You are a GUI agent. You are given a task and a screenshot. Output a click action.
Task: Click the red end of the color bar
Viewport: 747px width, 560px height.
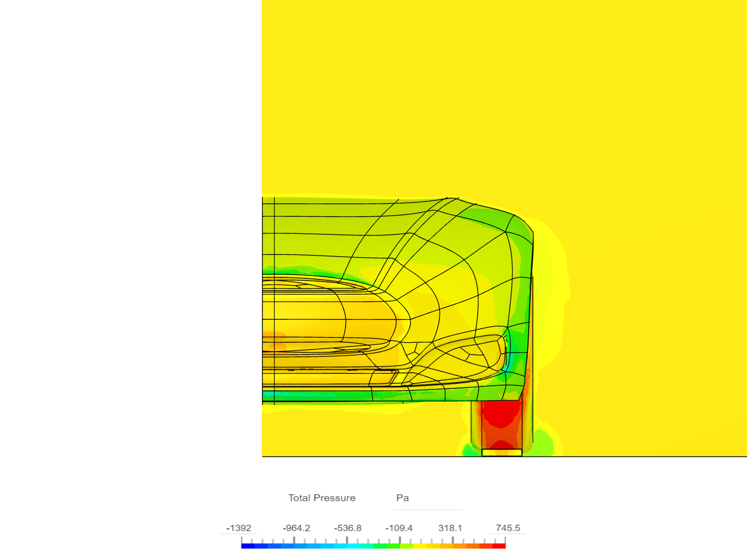click(499, 545)
